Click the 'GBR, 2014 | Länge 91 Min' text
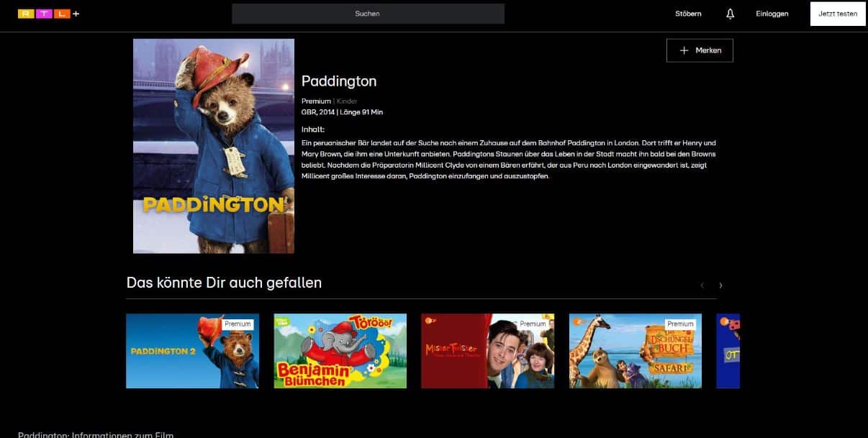Image resolution: width=868 pixels, height=438 pixels. 342,112
